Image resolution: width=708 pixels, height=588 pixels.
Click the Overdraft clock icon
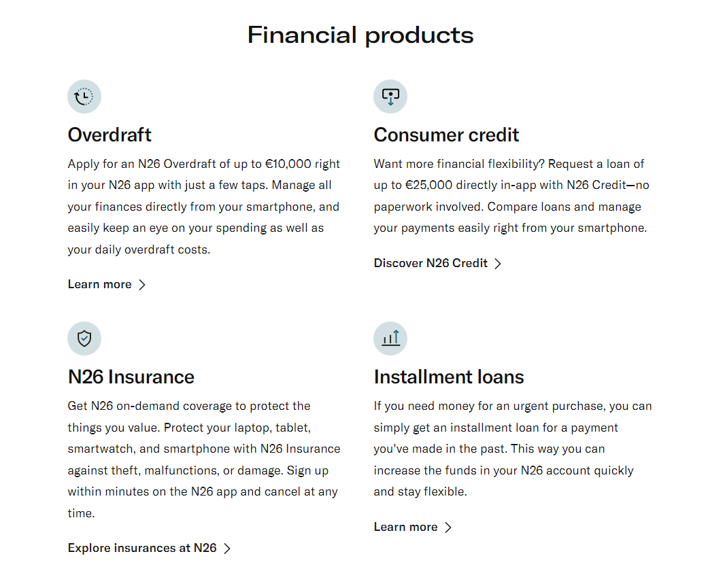pyautogui.click(x=84, y=97)
